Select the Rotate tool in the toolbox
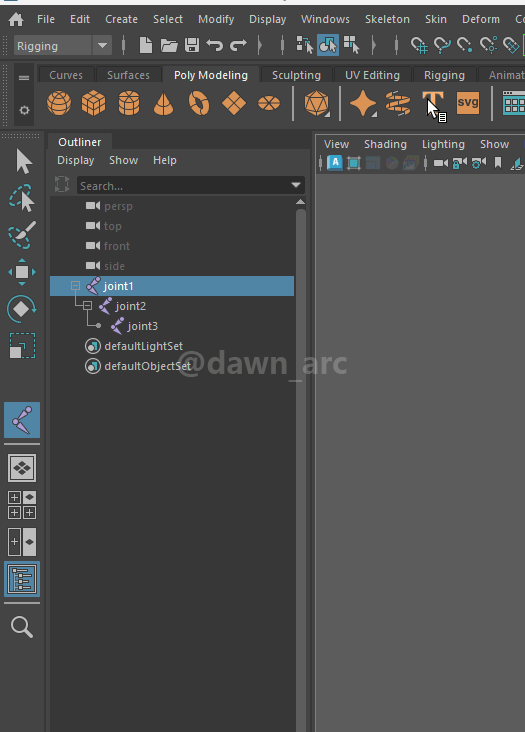The width and height of the screenshot is (525, 732). pos(21,309)
